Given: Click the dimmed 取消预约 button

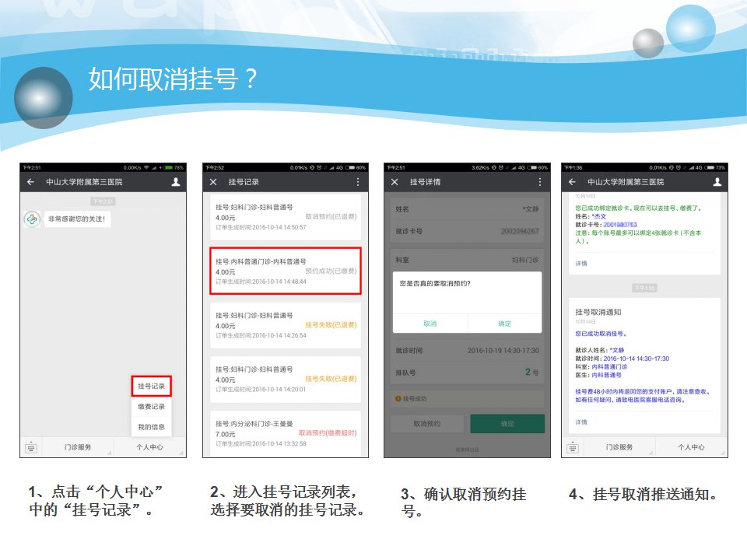Looking at the screenshot, I should [427, 423].
